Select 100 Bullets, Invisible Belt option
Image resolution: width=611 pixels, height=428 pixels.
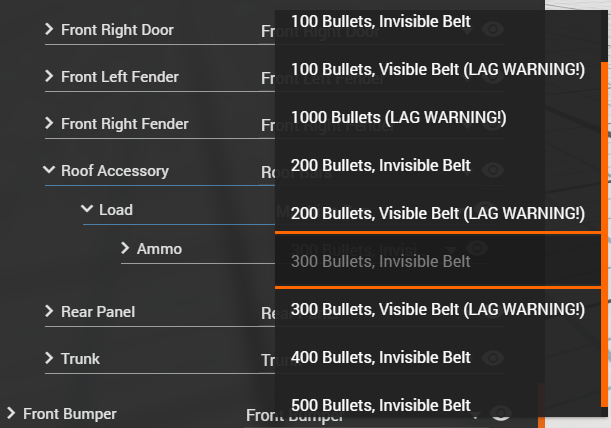tap(380, 20)
